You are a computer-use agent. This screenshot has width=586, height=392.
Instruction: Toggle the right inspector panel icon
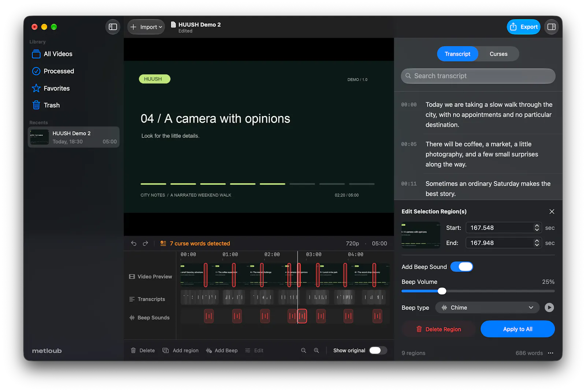[551, 27]
